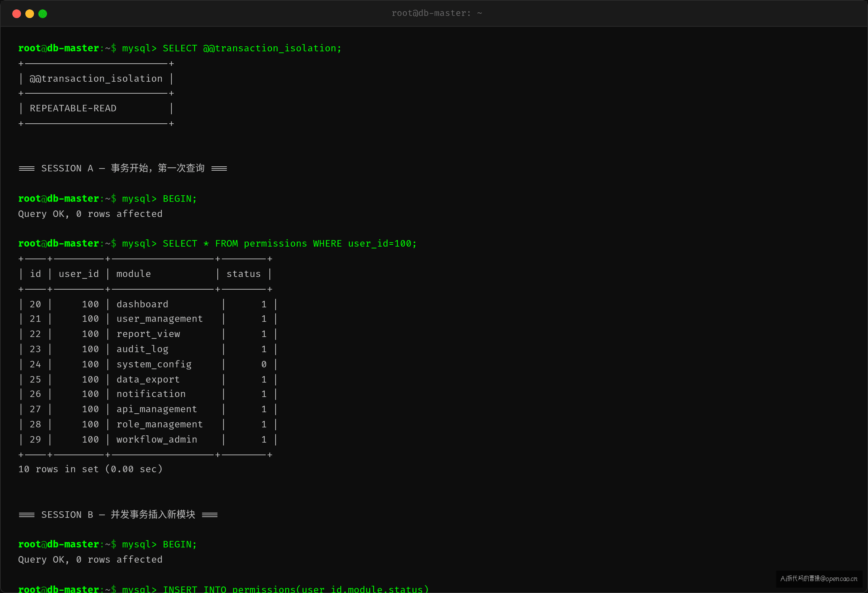
Task: Click the REPEATABLE-READ result value
Action: point(73,108)
